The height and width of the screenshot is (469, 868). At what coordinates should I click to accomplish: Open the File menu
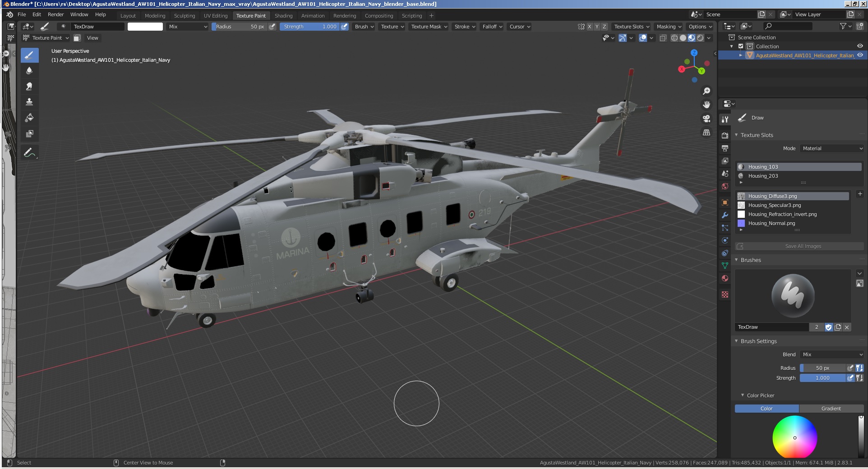[x=22, y=14]
